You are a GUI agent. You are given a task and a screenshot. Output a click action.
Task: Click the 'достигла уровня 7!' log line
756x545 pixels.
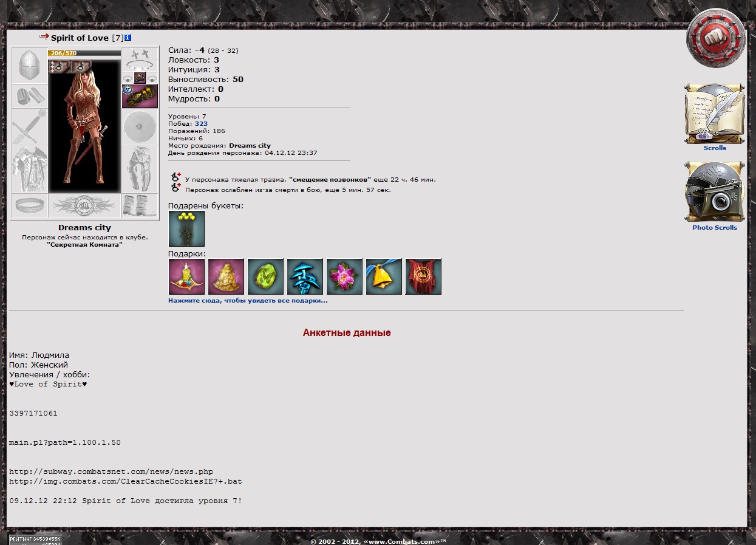point(126,501)
